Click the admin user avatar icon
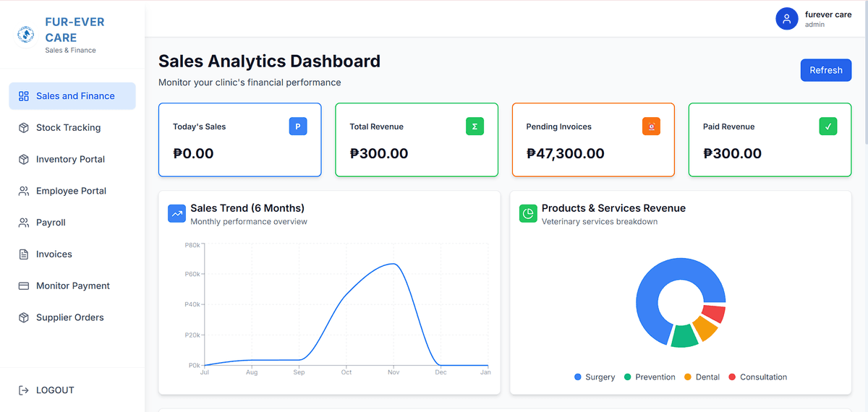 [x=786, y=19]
